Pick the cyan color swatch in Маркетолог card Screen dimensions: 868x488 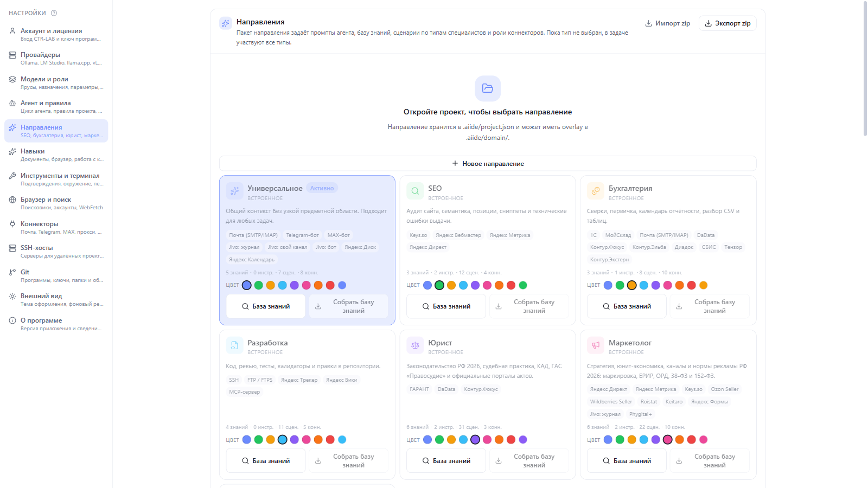644,440
